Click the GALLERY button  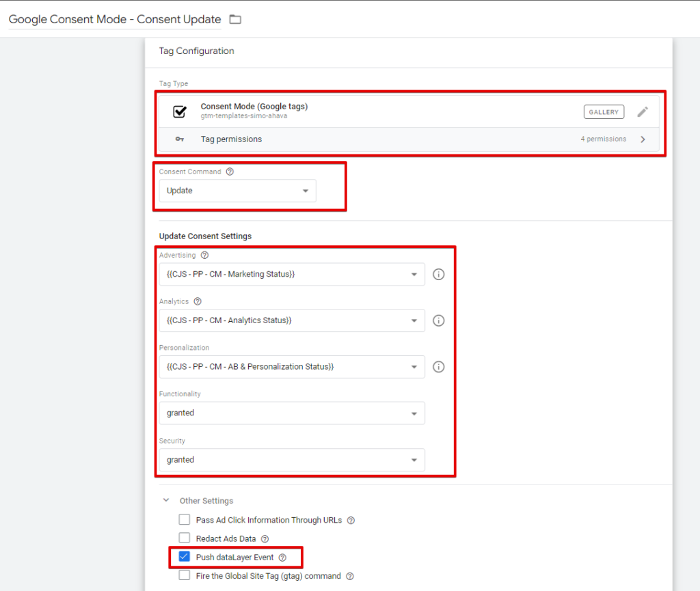tap(604, 112)
